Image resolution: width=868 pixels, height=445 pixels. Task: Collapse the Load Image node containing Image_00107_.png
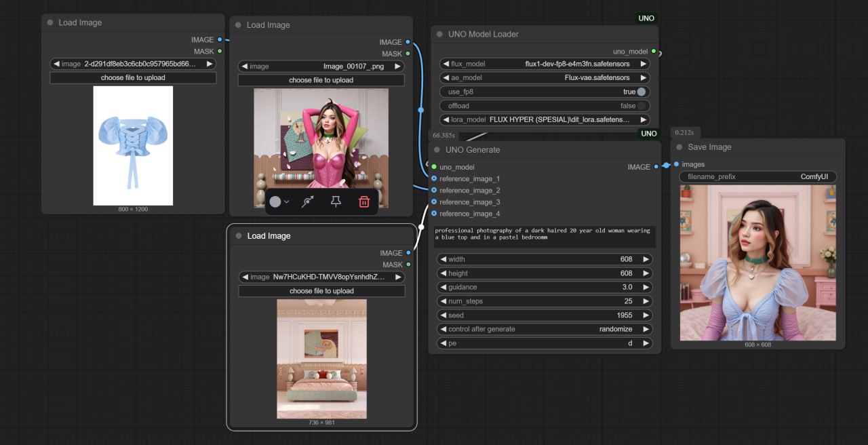click(238, 25)
